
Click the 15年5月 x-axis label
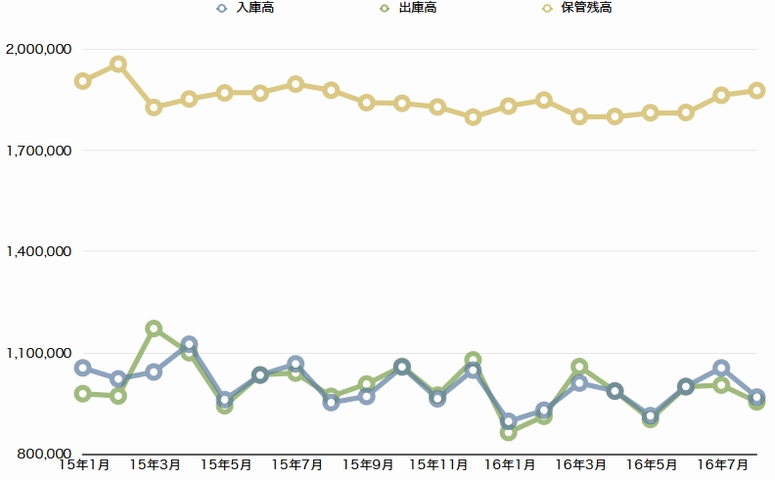226,464
